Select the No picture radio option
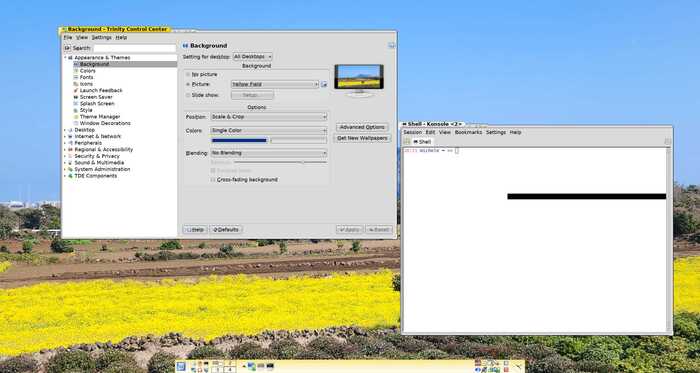 (188, 75)
